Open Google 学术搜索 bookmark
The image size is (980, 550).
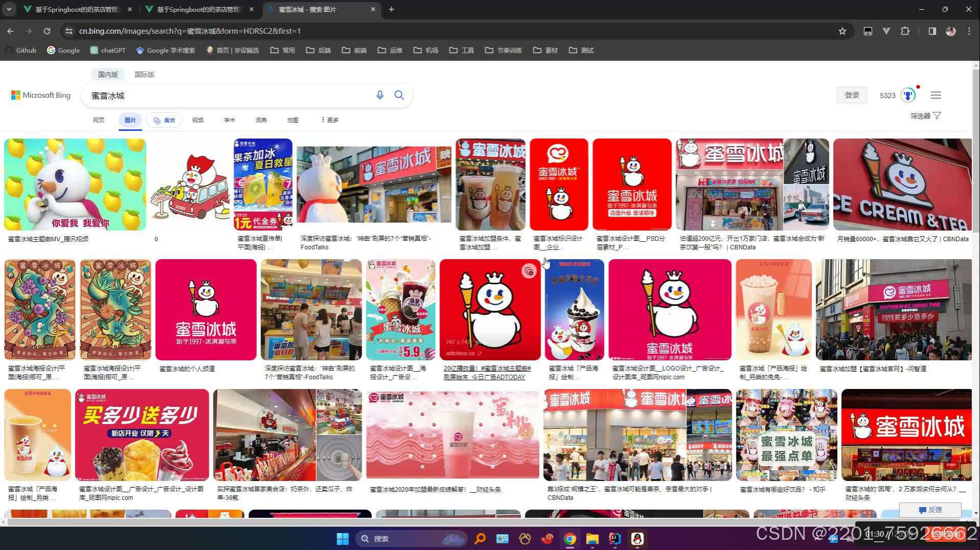(x=165, y=50)
